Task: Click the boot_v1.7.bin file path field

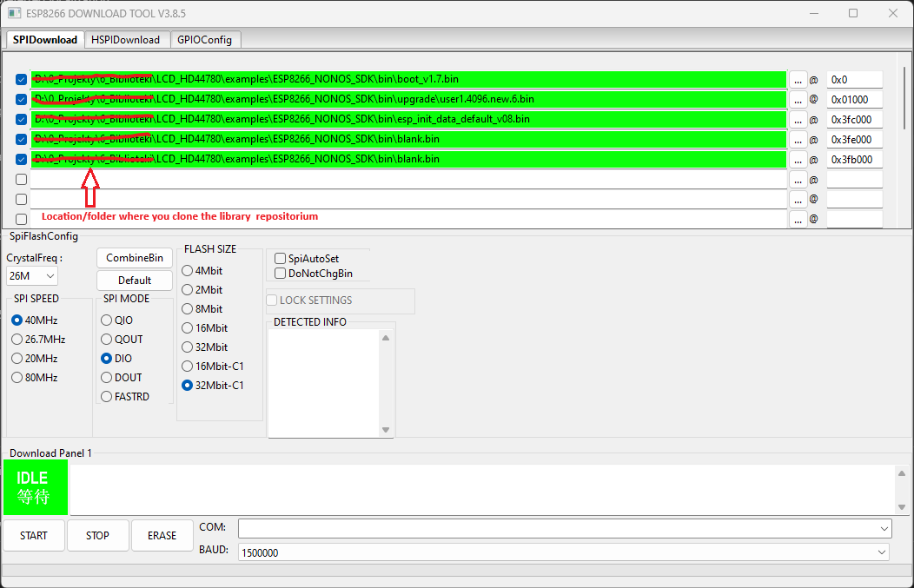Action: click(x=408, y=79)
